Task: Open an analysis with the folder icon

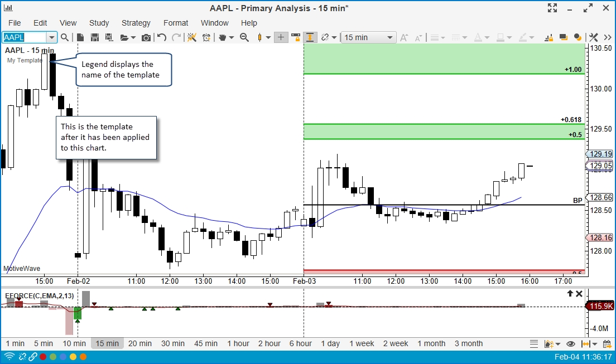Action: (x=124, y=37)
